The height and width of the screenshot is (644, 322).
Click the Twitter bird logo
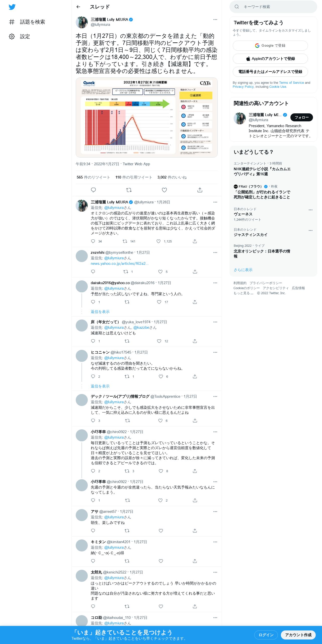click(12, 7)
